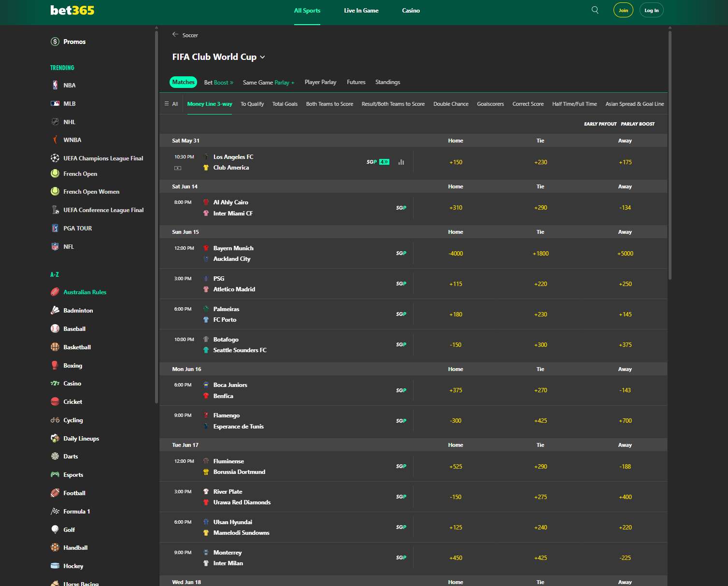Click the PARLAY BOOST label
This screenshot has width=728, height=586.
click(638, 124)
